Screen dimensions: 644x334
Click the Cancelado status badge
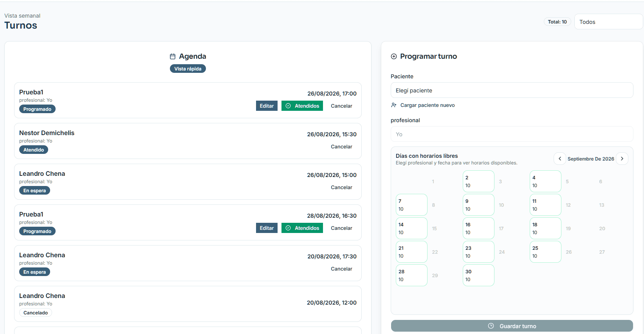tap(36, 313)
